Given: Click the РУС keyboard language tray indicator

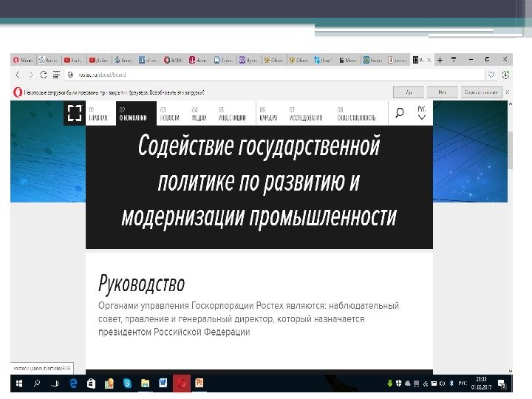Looking at the screenshot, I should click(463, 383).
